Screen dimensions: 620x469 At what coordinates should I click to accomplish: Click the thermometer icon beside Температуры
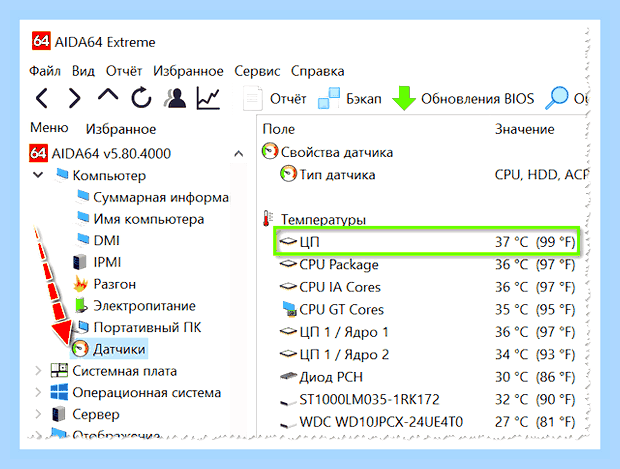coord(268,218)
